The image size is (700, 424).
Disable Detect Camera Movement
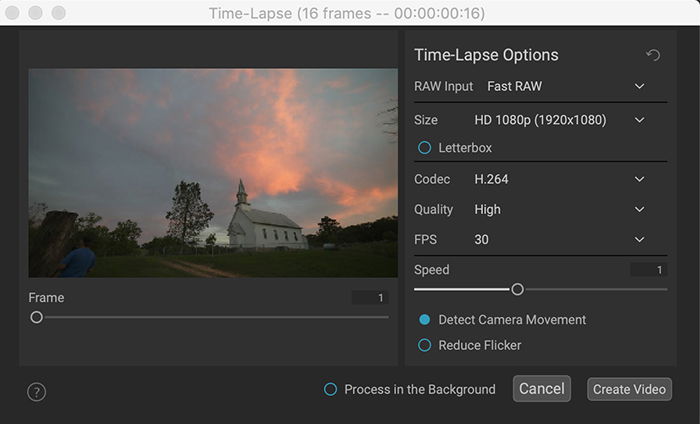424,320
